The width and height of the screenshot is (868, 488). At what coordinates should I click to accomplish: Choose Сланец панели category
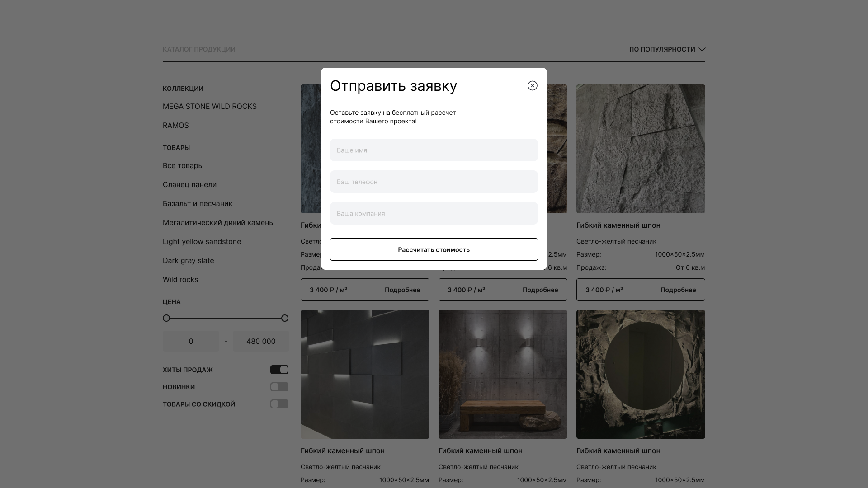(x=189, y=184)
